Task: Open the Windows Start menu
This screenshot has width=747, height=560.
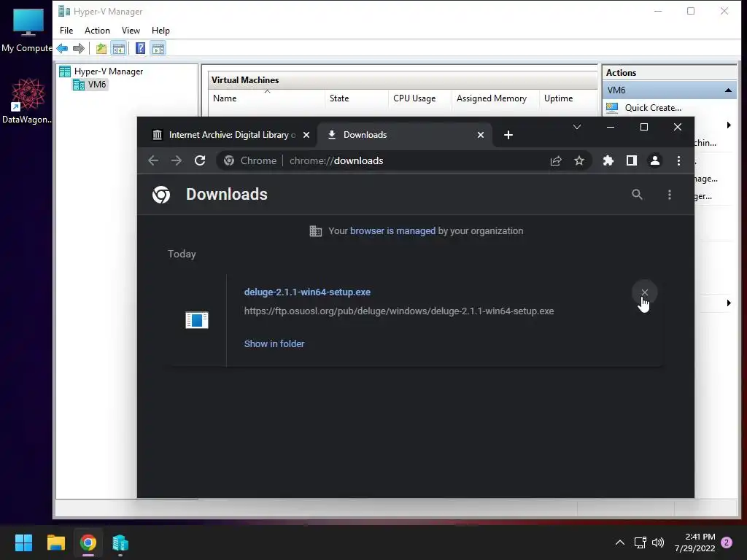Action: pos(23,542)
